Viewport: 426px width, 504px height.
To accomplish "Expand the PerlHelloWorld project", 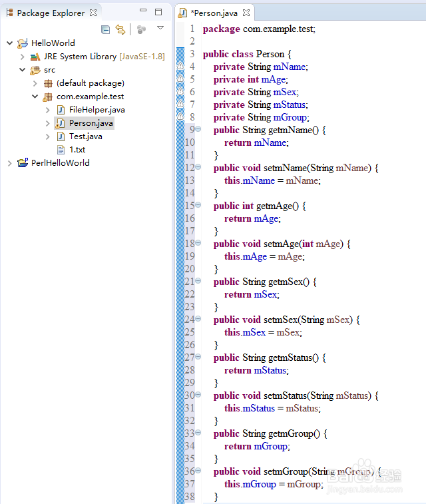I will [x=9, y=163].
